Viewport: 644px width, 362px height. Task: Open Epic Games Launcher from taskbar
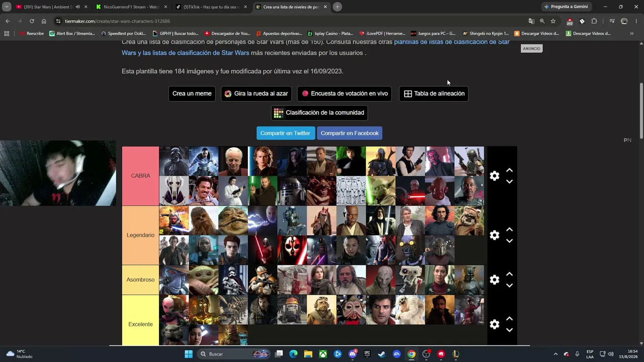367,354
